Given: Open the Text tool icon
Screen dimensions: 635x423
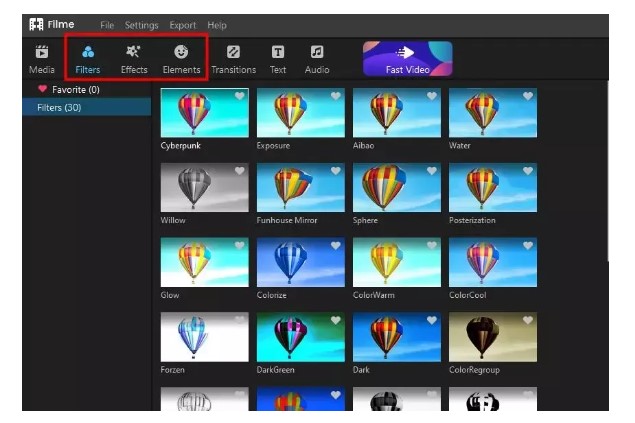Looking at the screenshot, I should [278, 52].
